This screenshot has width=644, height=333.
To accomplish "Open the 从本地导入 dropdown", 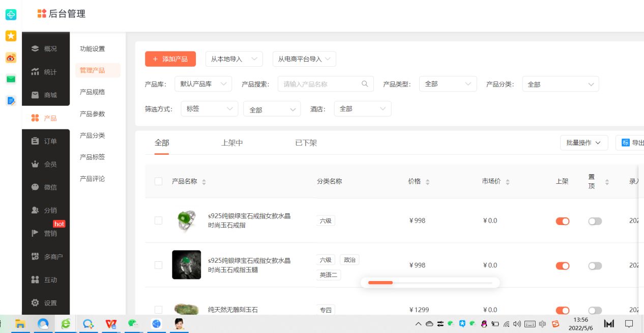I will pyautogui.click(x=234, y=59).
